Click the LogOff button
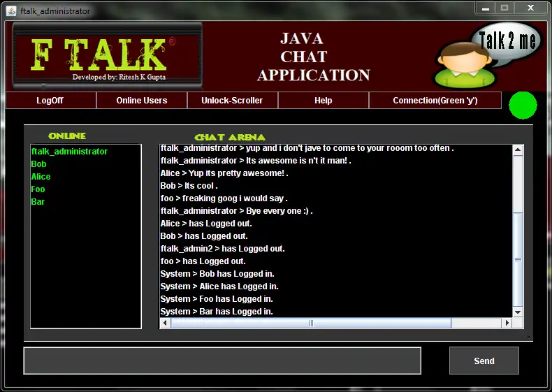Image resolution: width=552 pixels, height=392 pixels. coord(51,101)
